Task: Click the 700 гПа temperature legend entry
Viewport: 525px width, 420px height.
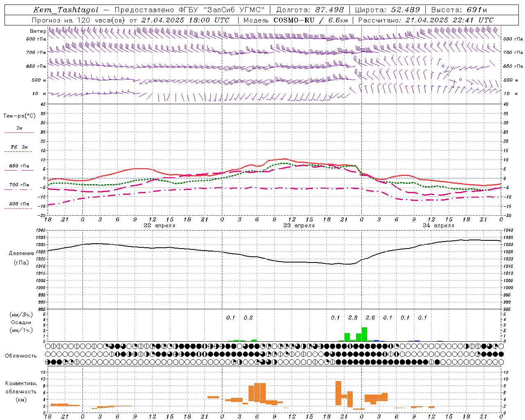Action: pyautogui.click(x=19, y=185)
